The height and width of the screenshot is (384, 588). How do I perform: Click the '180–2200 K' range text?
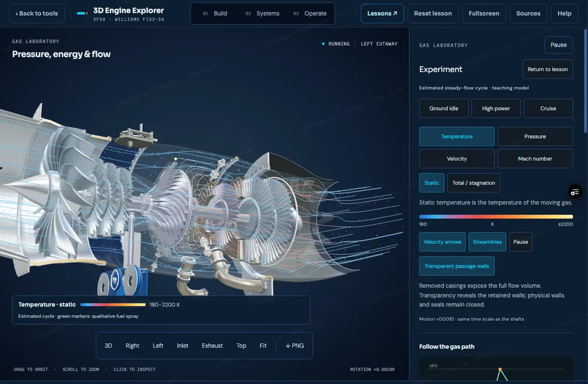pos(165,305)
